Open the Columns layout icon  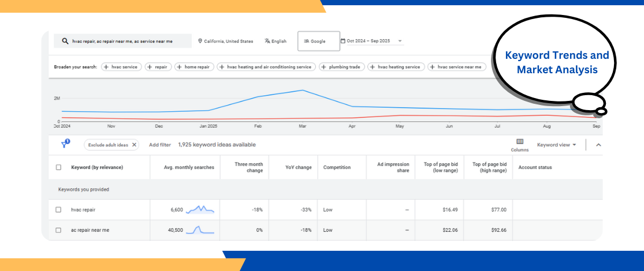[x=519, y=142]
